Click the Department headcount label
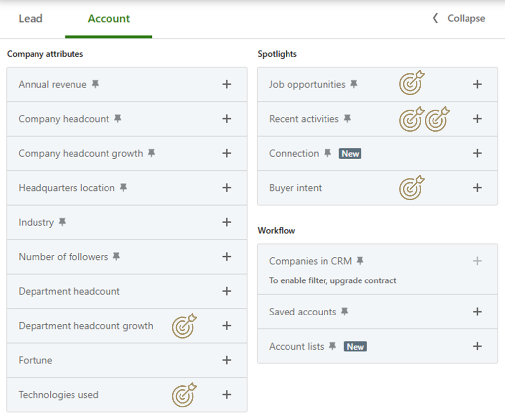 (x=69, y=292)
